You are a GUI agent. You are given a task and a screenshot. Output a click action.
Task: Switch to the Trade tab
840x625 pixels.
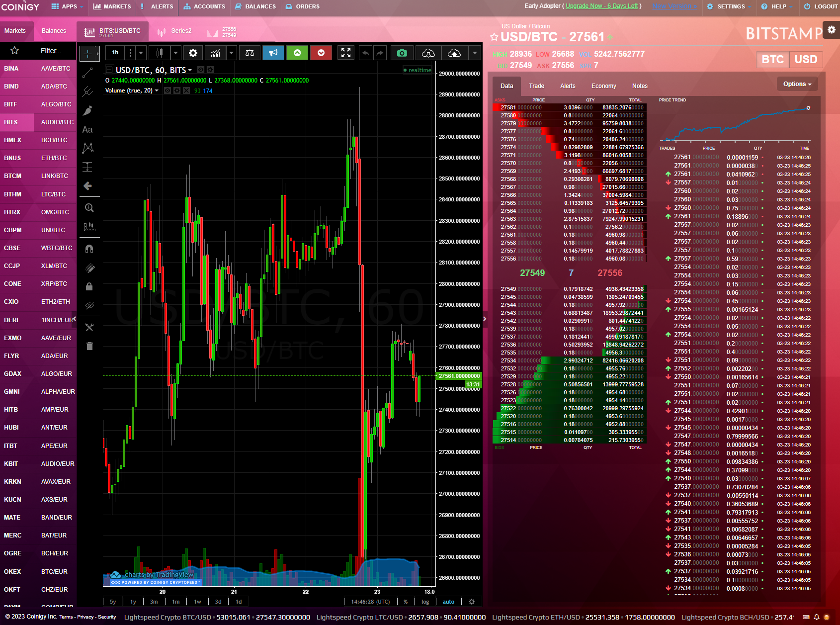coord(536,86)
